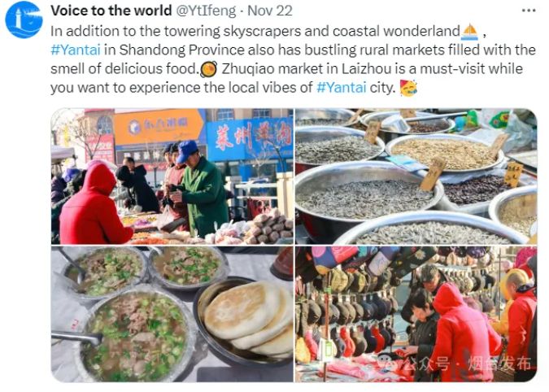This screenshot has height=392, width=549.
Task: Open the Voice to the world profile avatar
Action: (x=24, y=19)
